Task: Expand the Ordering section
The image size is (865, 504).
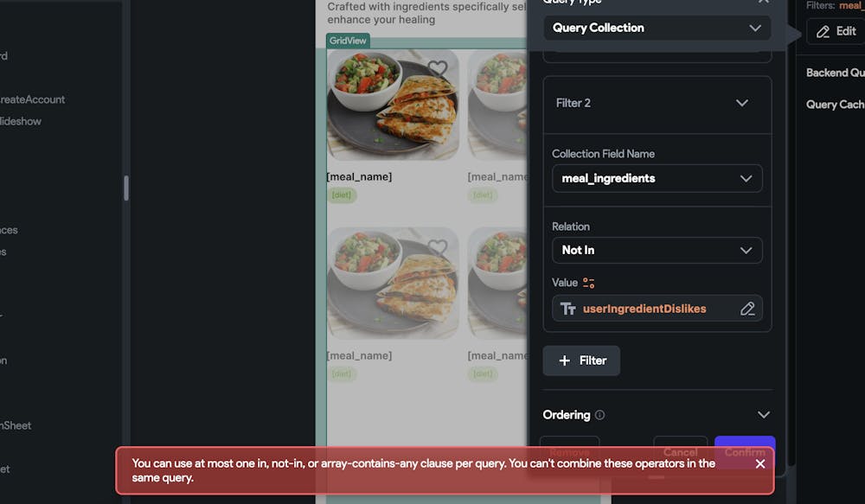Action: point(764,415)
